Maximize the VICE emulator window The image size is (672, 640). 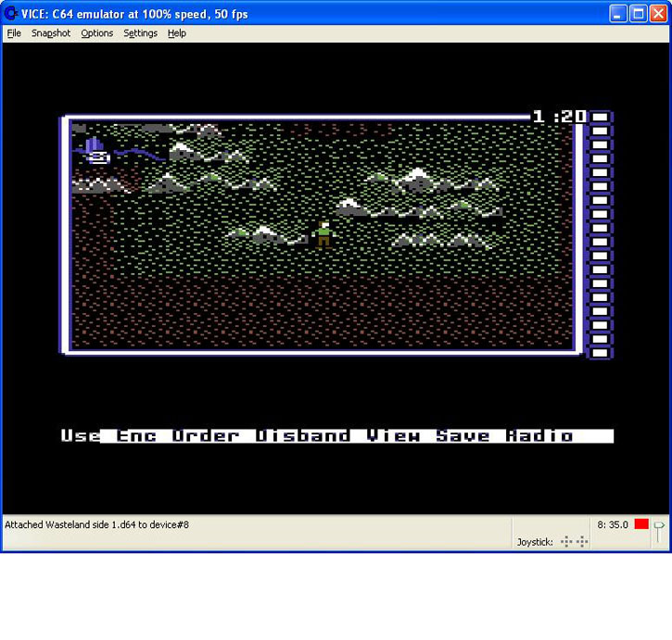638,14
